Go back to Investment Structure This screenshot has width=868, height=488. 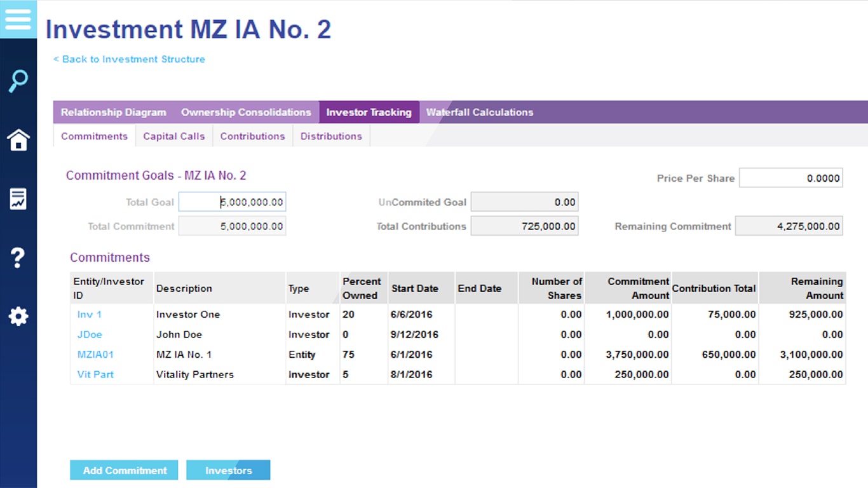click(130, 59)
